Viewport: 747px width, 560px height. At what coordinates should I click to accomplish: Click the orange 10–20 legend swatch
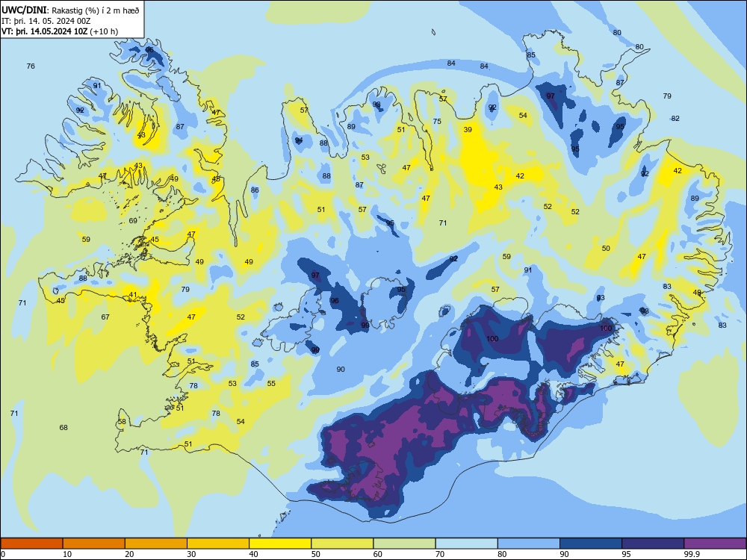94,544
